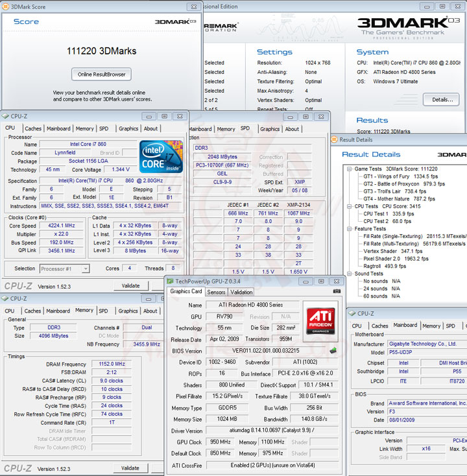This screenshot has width=467, height=476.
Task: Collapse the CPU Tests tree node
Action: pos(350,206)
